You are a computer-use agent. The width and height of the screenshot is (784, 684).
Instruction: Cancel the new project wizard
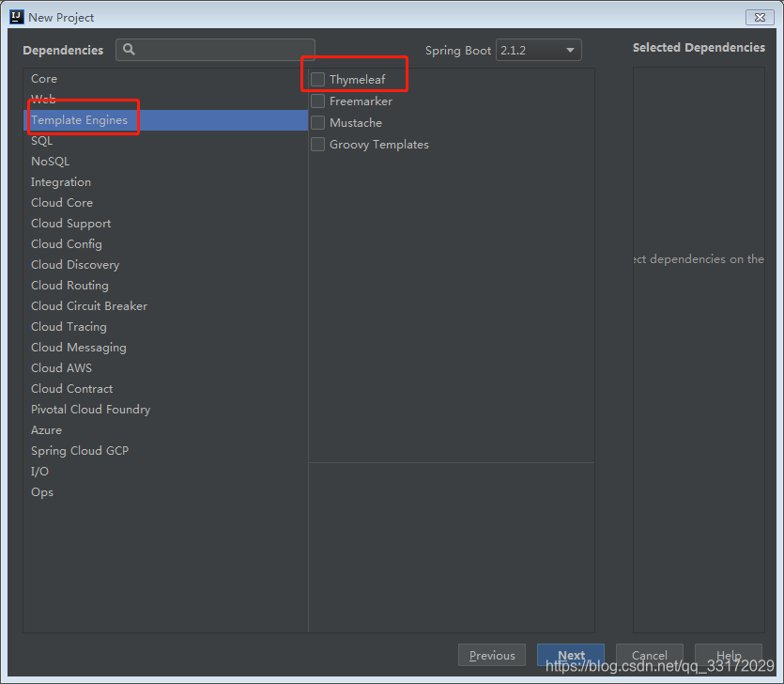pos(650,655)
